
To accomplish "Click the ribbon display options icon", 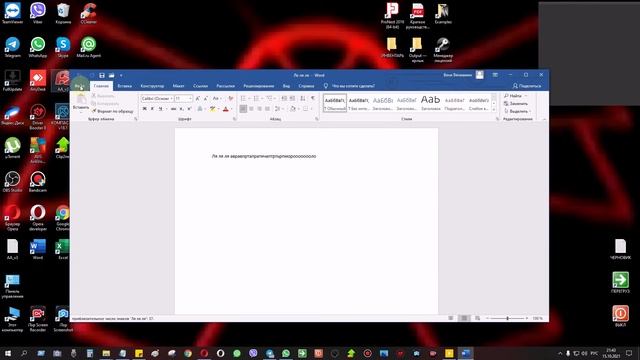I will (x=495, y=75).
